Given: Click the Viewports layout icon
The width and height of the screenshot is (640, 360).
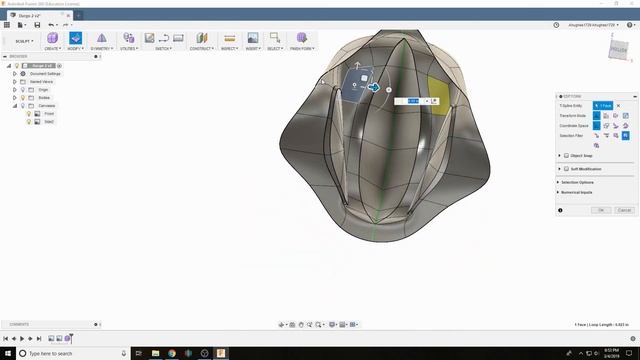Looking at the screenshot, I should click(353, 324).
